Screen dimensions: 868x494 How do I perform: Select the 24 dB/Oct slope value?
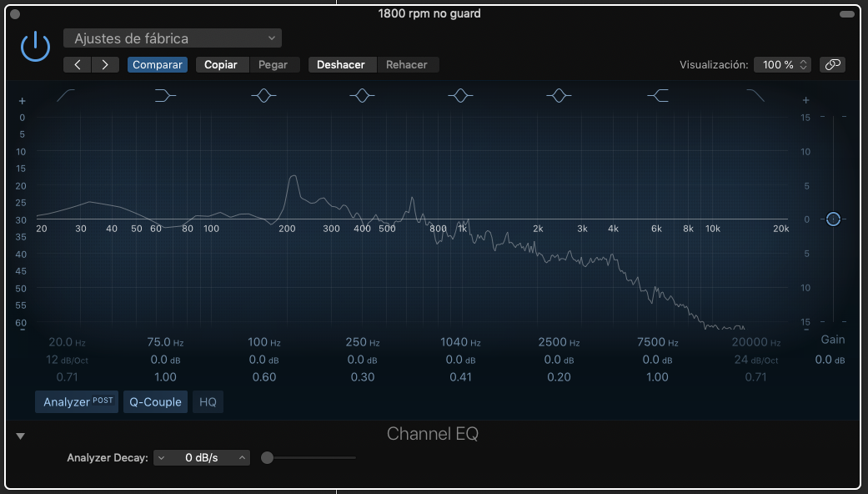[x=756, y=360]
